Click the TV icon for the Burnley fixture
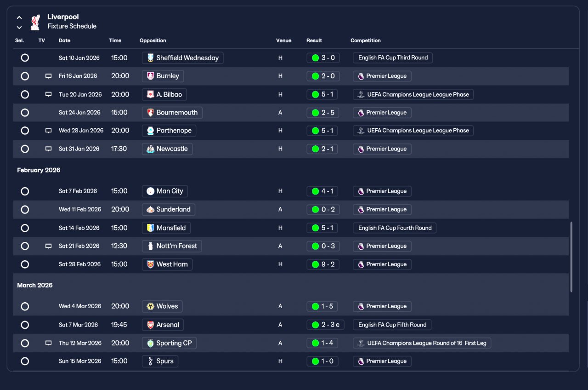This screenshot has height=390, width=588. (48, 76)
